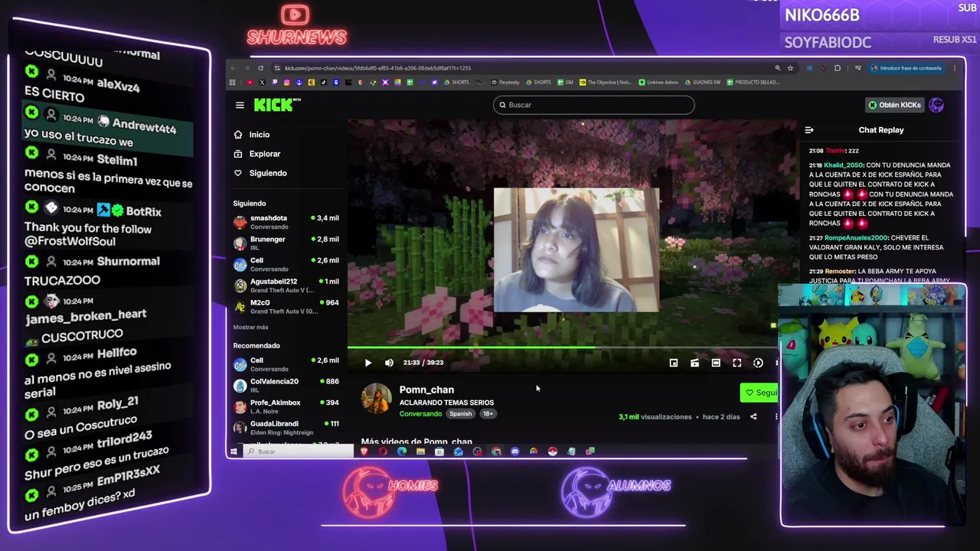Click the Pomn_chan channel avatar

376,398
